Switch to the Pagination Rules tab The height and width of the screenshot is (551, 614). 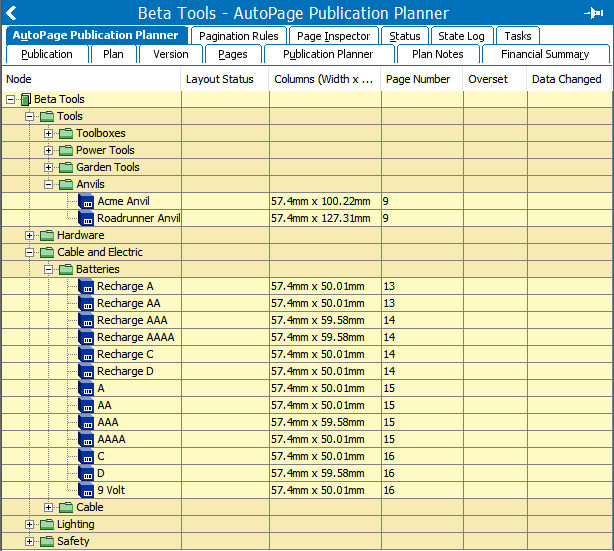238,36
